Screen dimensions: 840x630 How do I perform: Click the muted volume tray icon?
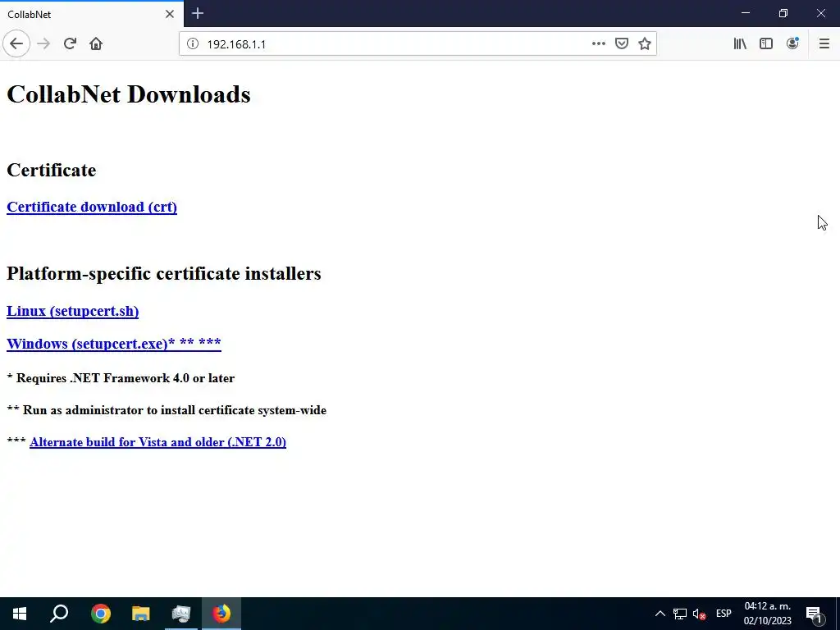pyautogui.click(x=699, y=614)
